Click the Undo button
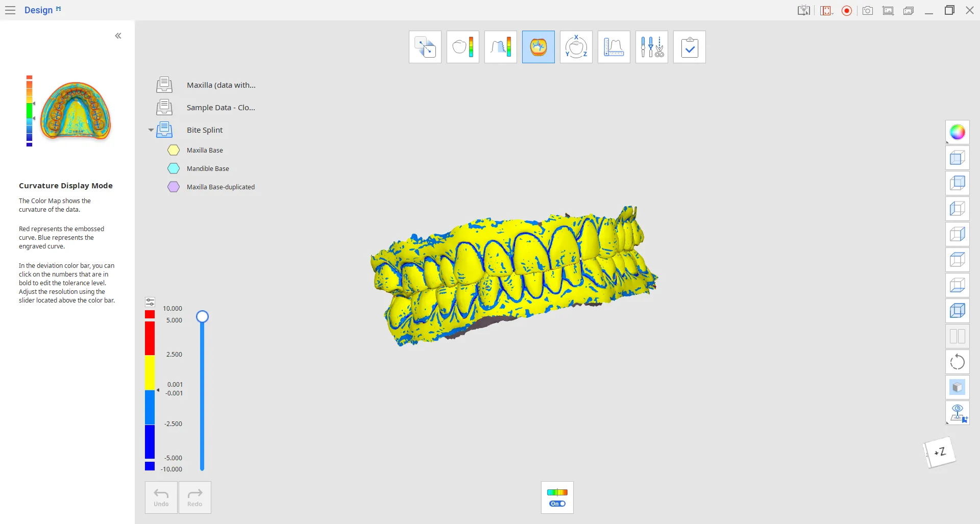Screen dimensions: 980x524 point(161,497)
